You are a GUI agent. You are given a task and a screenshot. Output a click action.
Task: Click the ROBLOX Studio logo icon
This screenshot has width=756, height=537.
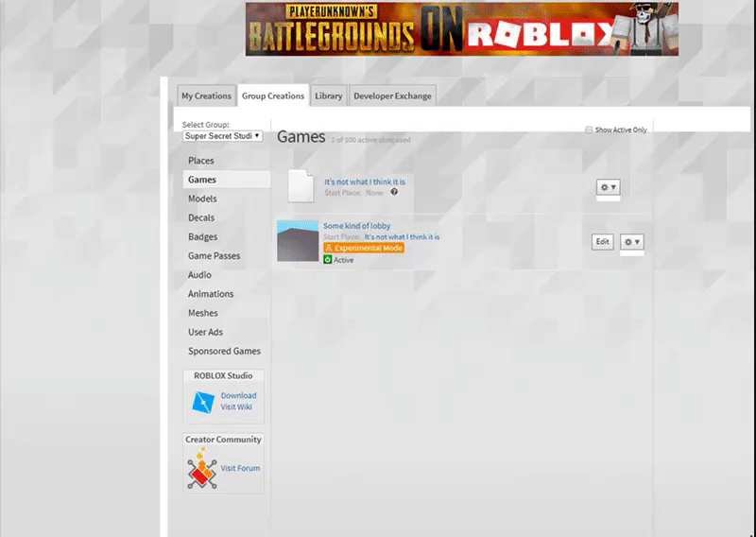(203, 402)
